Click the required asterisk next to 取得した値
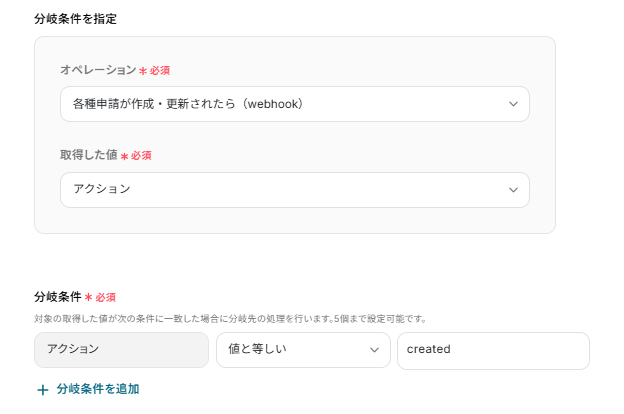This screenshot has height=414, width=624. tap(125, 157)
